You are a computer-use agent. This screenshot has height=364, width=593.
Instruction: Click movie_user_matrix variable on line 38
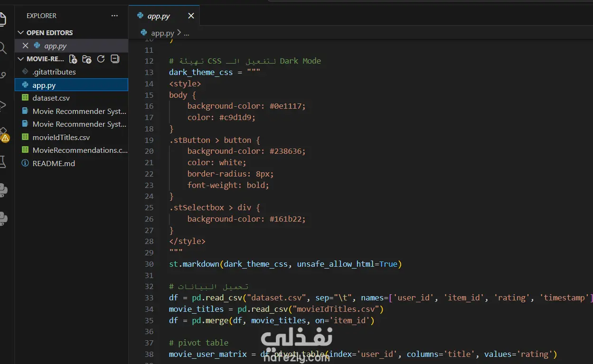point(208,354)
